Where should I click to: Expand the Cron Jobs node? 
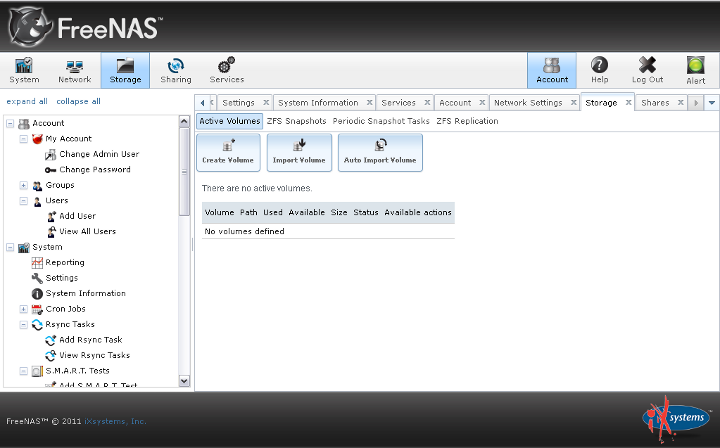tap(23, 309)
